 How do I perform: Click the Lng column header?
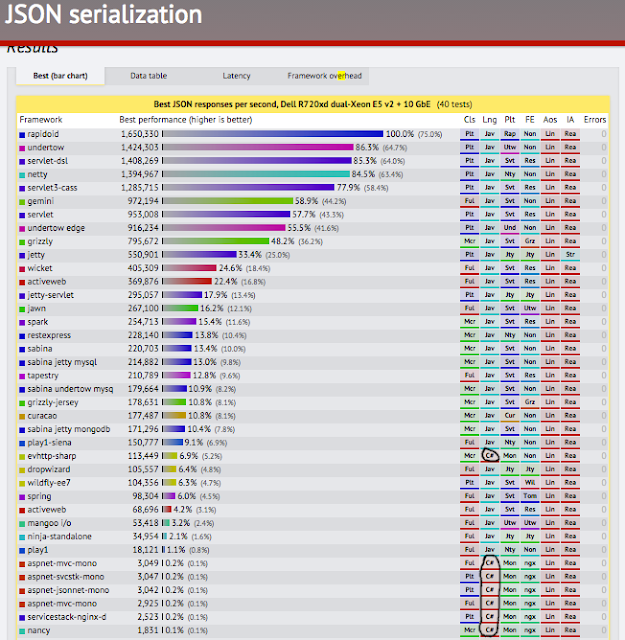(489, 120)
